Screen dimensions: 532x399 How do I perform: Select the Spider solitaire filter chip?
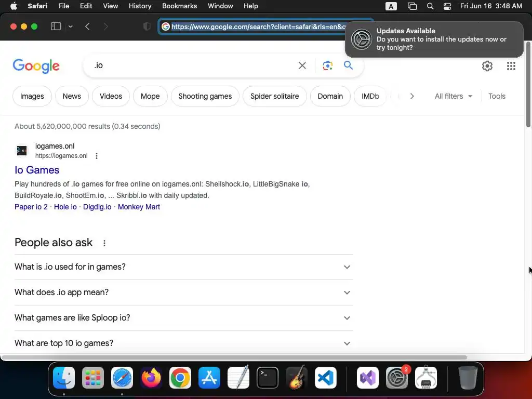click(274, 96)
